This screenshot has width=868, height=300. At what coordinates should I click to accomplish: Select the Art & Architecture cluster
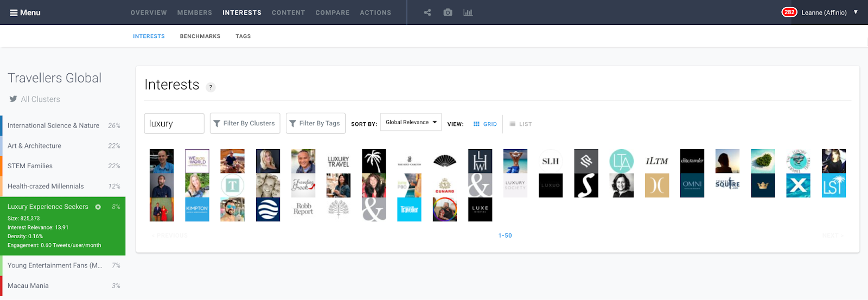click(x=63, y=146)
